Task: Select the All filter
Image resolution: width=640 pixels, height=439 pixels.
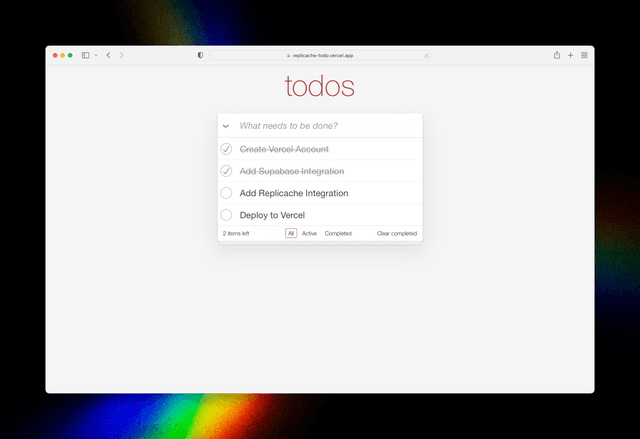Action: 291,233
